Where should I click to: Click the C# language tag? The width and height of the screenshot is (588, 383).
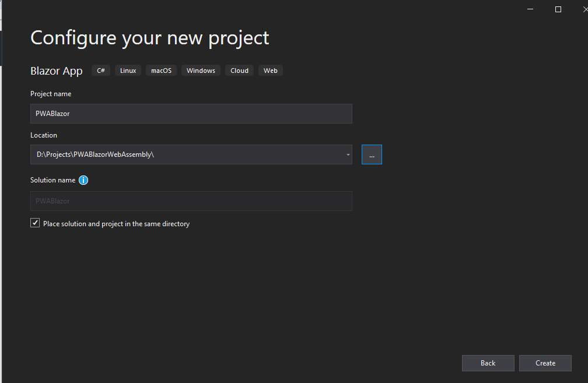(101, 71)
